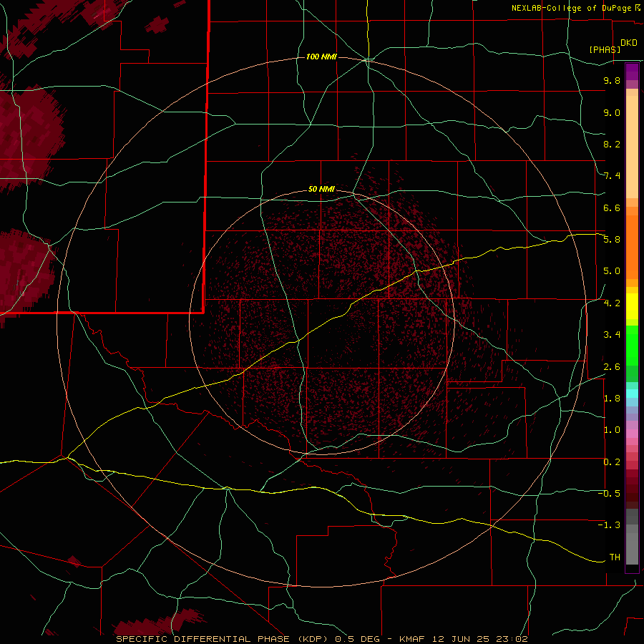Click the 1.8 scale value

click(x=612, y=399)
